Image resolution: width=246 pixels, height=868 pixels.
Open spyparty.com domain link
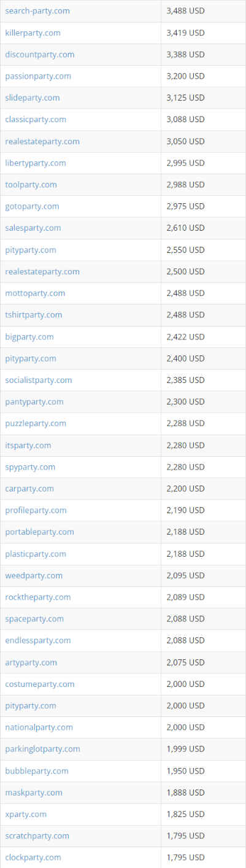30,467
